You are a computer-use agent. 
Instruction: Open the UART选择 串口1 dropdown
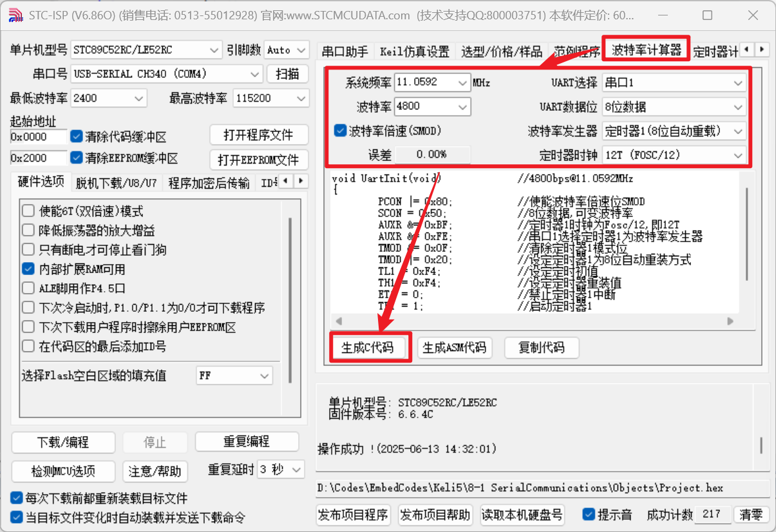(674, 82)
